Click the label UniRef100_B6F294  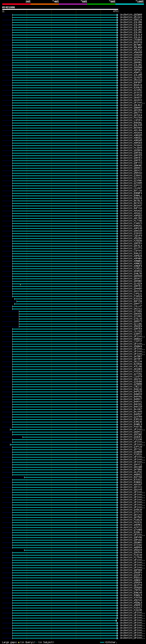(x=131, y=301)
